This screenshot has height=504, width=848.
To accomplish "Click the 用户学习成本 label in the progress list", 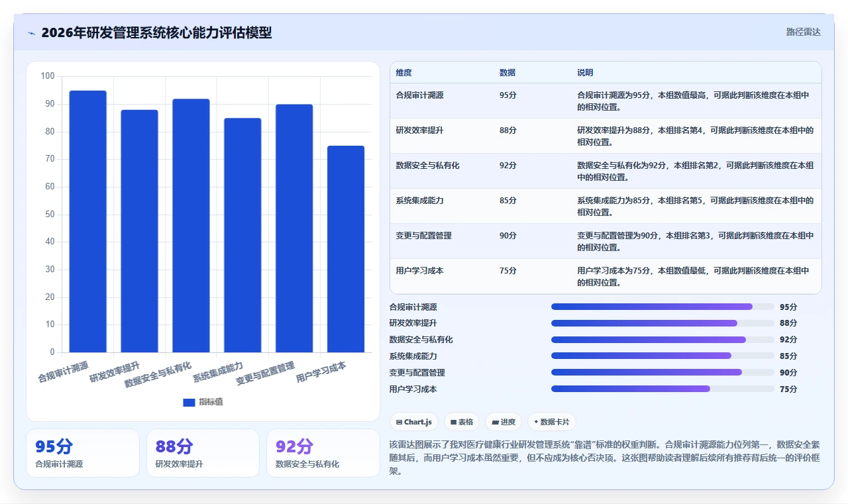I will pyautogui.click(x=413, y=389).
